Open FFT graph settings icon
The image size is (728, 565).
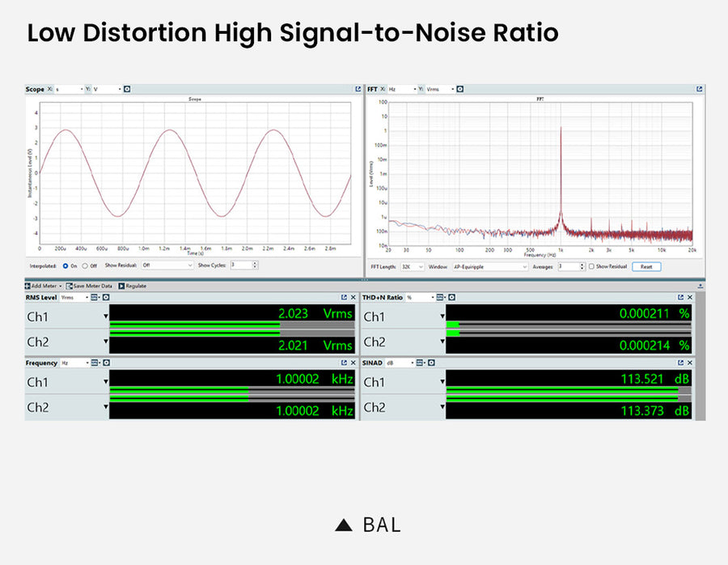pyautogui.click(x=460, y=89)
